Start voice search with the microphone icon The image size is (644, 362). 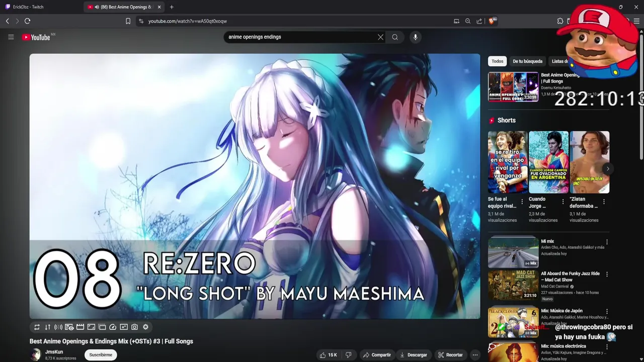(415, 37)
